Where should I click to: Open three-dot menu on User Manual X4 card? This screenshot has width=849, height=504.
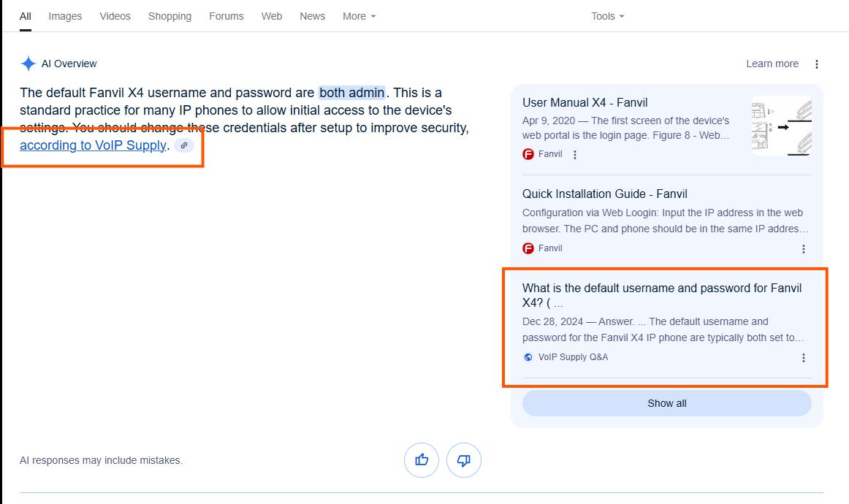(575, 155)
